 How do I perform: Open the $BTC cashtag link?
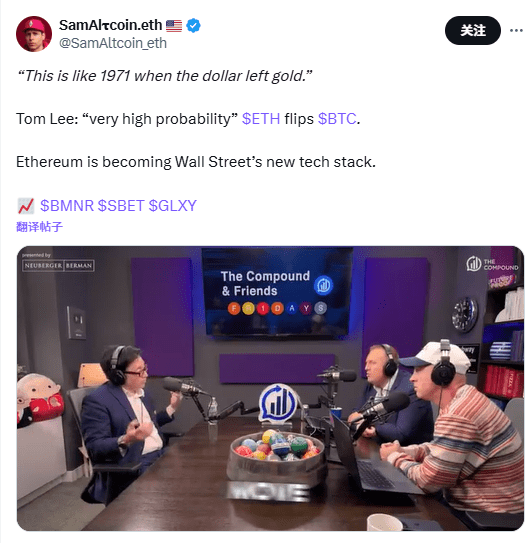(337, 119)
